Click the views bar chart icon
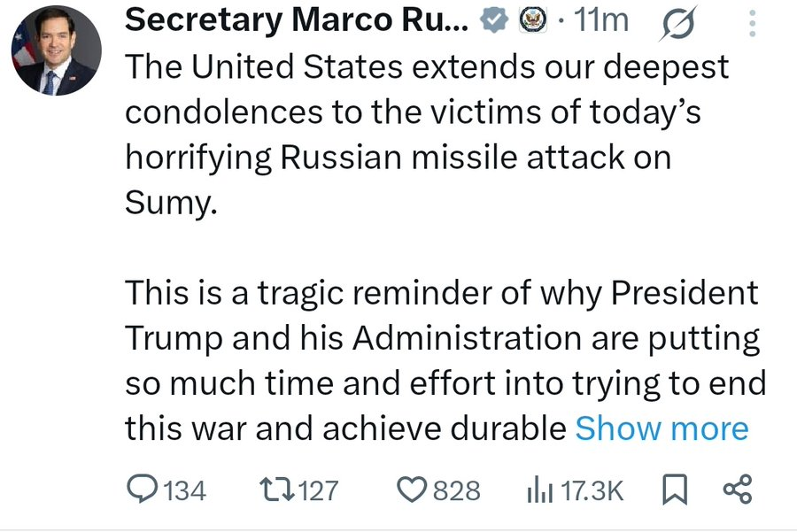The width and height of the screenshot is (797, 532). pyautogui.click(x=540, y=490)
